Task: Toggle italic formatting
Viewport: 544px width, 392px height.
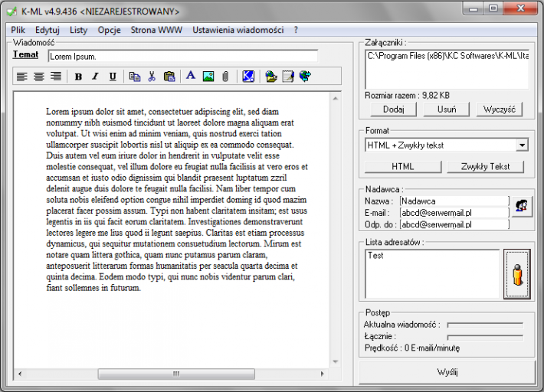Action: pos(96,77)
